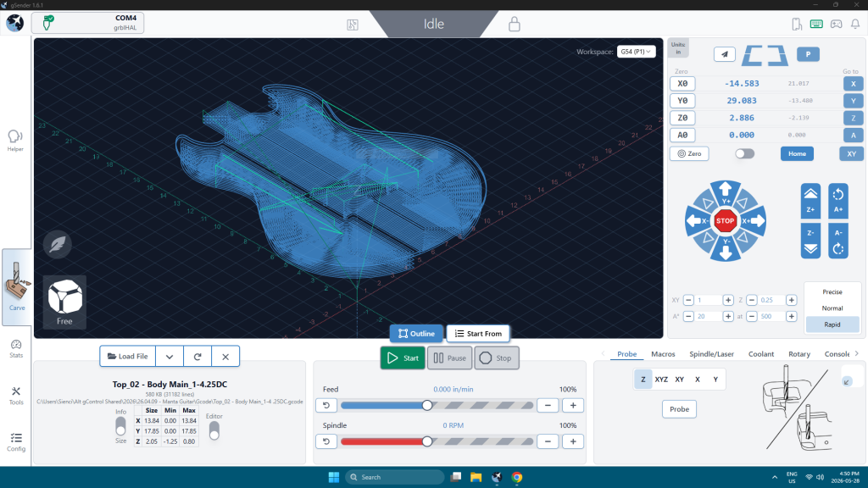Screen dimensions: 868x488
Task: Reset feed override to default
Action: tap(326, 406)
